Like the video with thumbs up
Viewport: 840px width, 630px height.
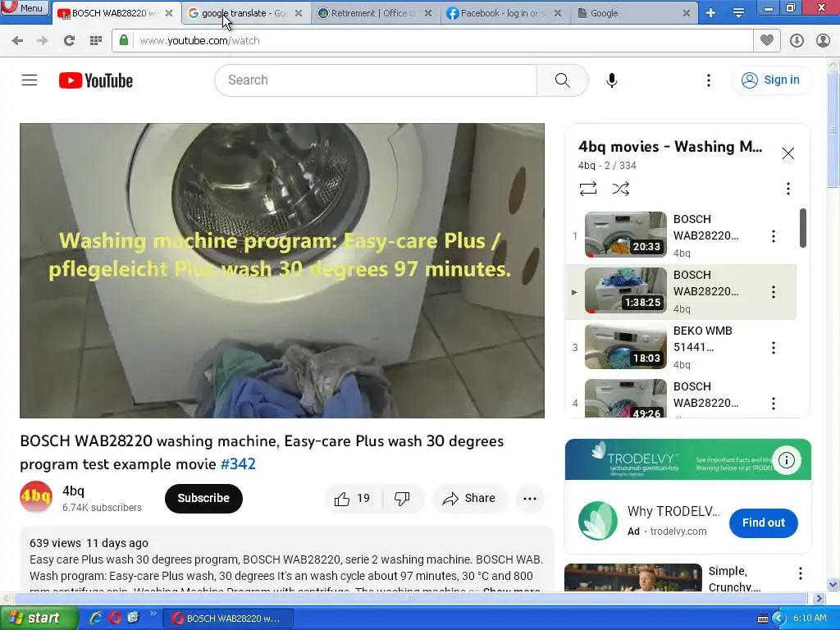(x=353, y=499)
